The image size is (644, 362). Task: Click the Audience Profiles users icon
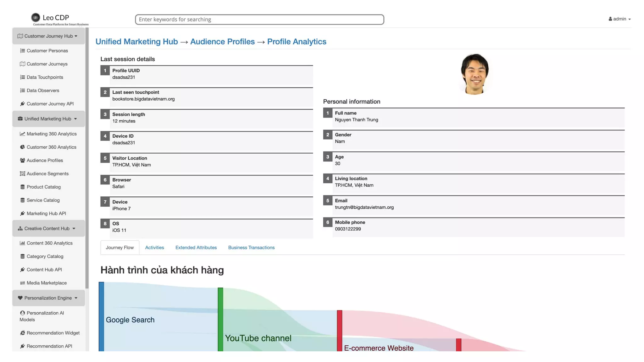22,160
